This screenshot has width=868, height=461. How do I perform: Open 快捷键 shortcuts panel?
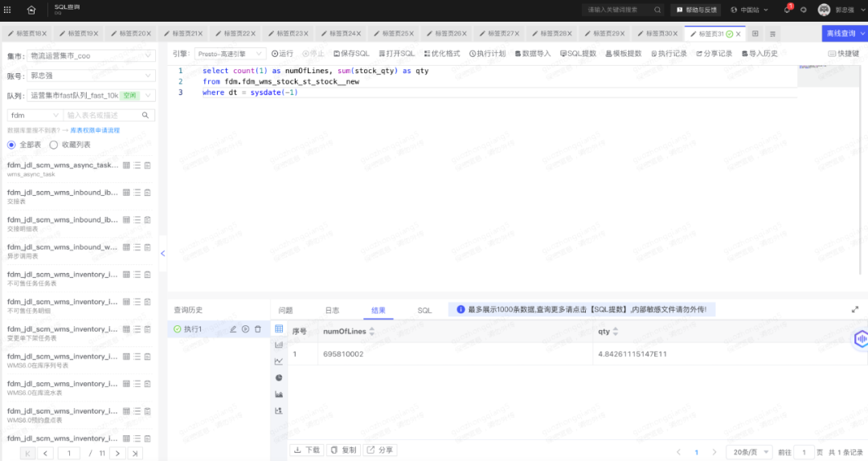[844, 54]
